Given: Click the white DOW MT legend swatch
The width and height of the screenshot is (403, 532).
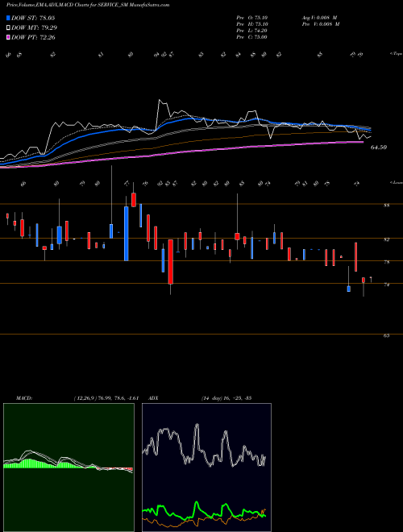Looking at the screenshot, I should (8, 27).
